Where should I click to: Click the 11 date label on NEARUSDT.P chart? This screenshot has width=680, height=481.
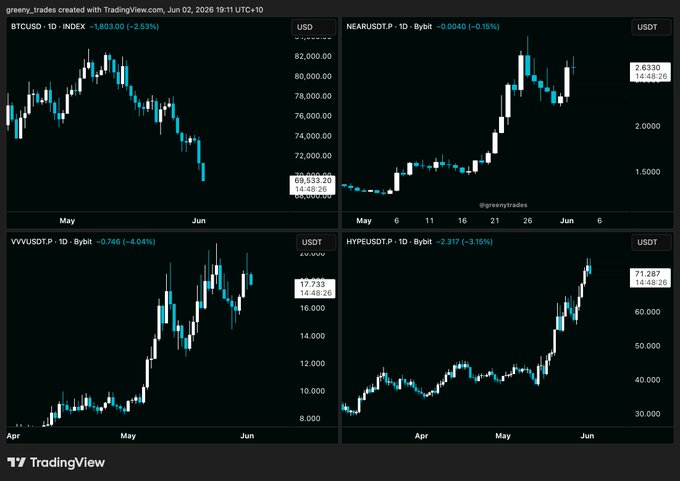tap(429, 221)
